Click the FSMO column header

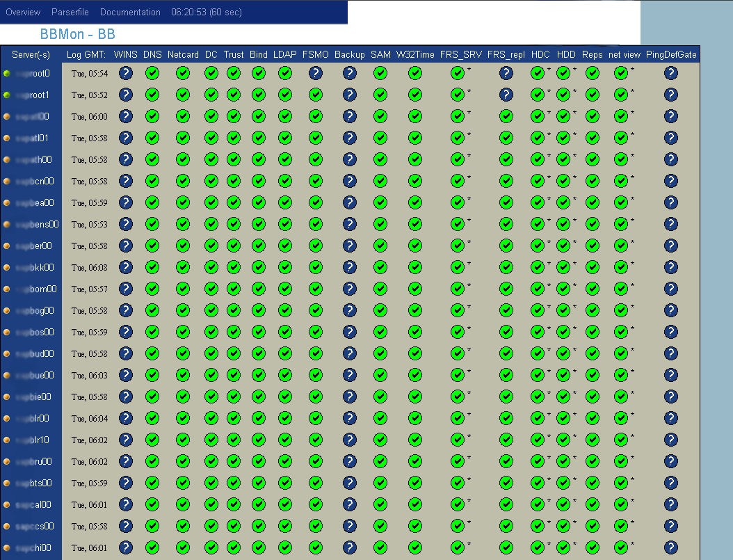[x=316, y=55]
